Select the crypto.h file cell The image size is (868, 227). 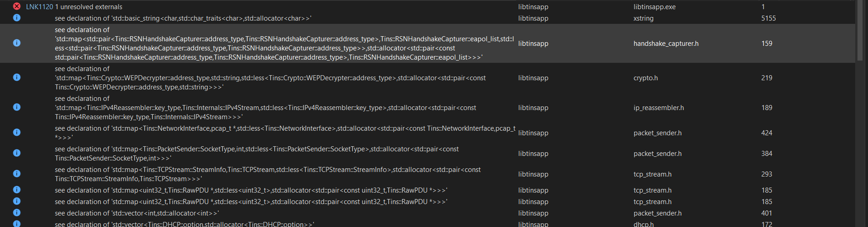pyautogui.click(x=646, y=78)
